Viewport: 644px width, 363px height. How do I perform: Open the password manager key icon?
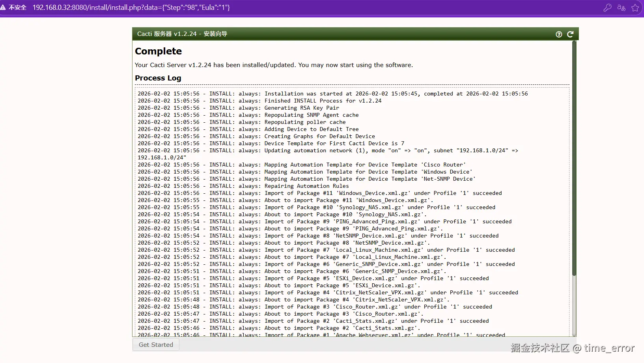point(608,7)
